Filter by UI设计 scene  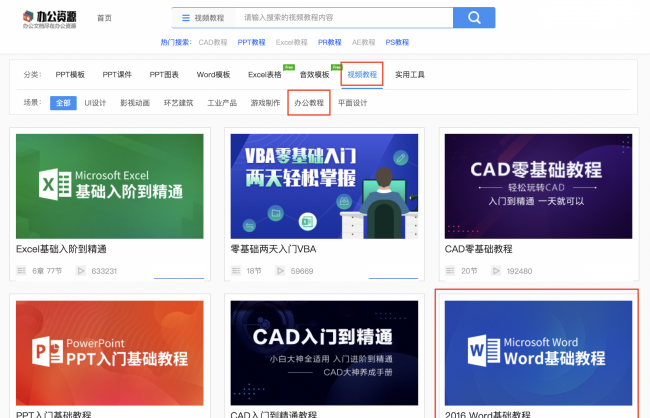pyautogui.click(x=95, y=103)
